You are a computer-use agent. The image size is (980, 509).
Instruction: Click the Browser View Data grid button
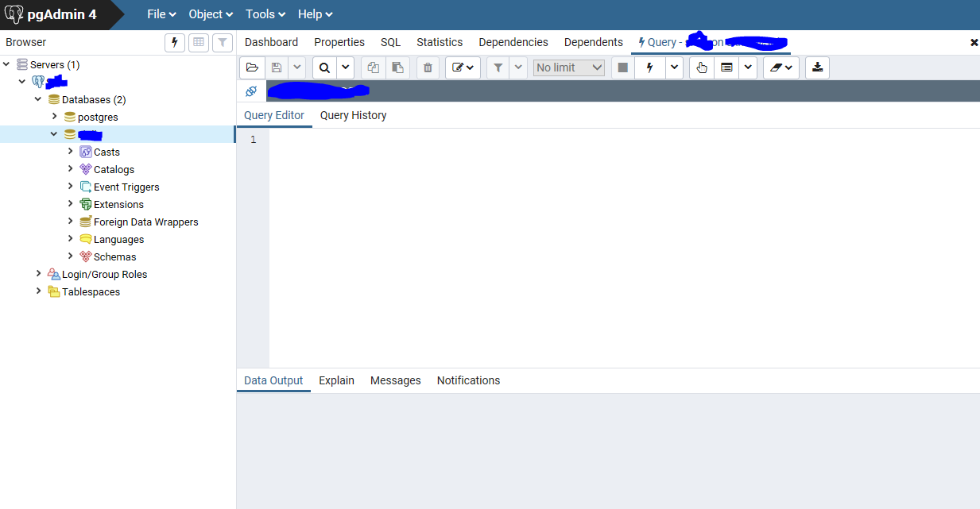click(x=199, y=42)
